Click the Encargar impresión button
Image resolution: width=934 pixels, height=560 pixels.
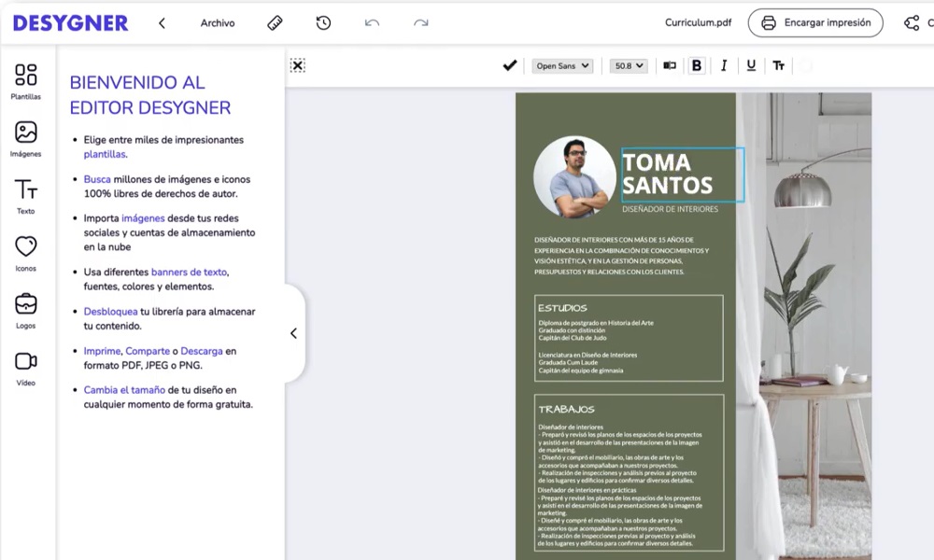[x=814, y=21]
